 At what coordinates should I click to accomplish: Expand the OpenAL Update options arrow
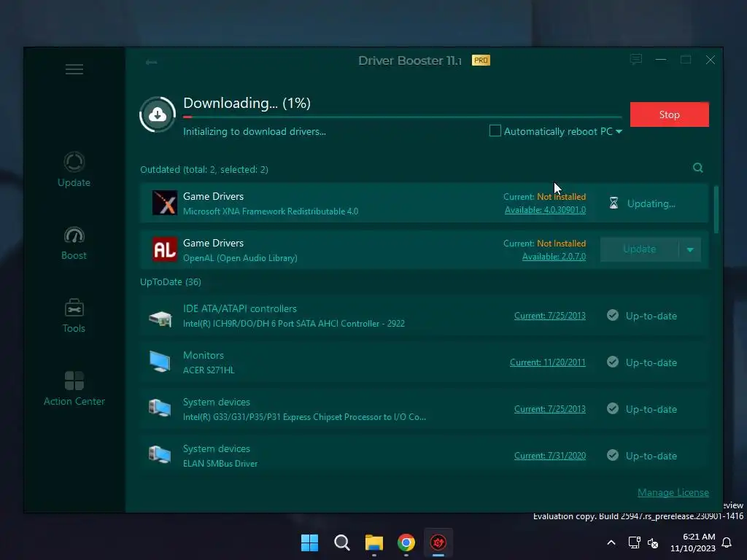point(690,249)
